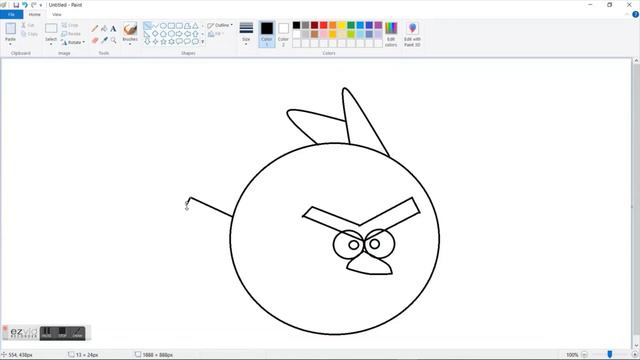Click Edit with Paint 3D
Image resolution: width=640 pixels, height=360 pixels.
pyautogui.click(x=412, y=34)
